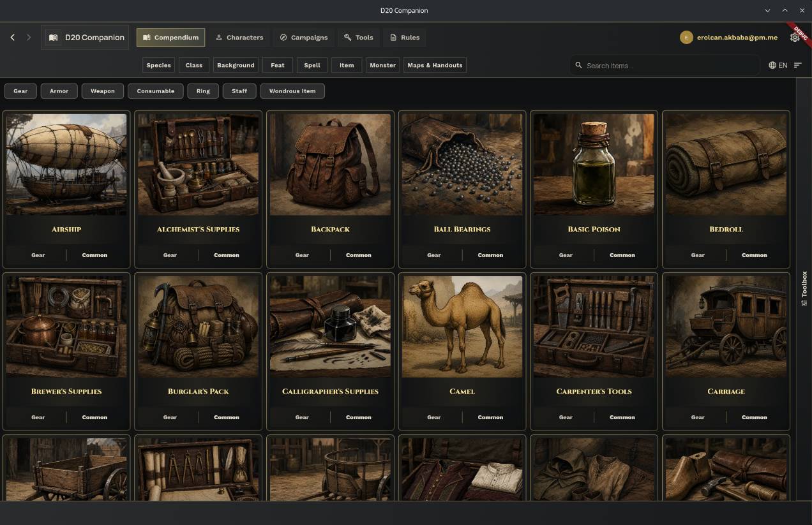Open the Class category
Screen dimensions: 812x525
click(x=194, y=65)
